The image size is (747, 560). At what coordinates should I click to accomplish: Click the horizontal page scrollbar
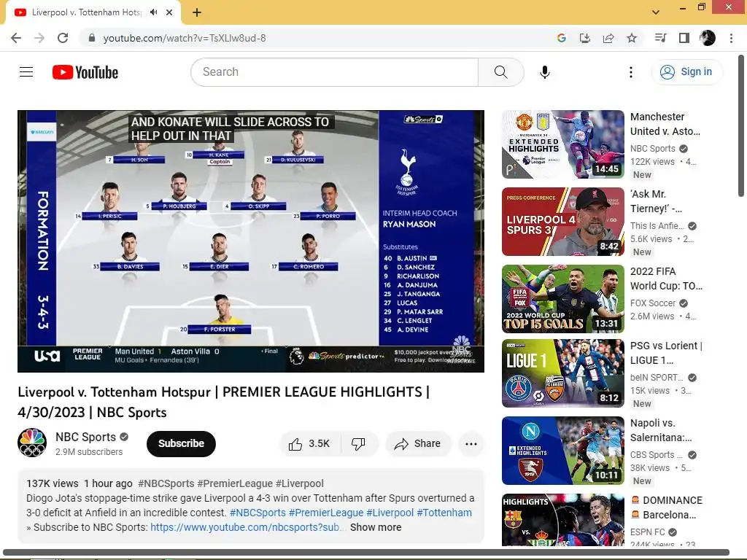[366, 553]
